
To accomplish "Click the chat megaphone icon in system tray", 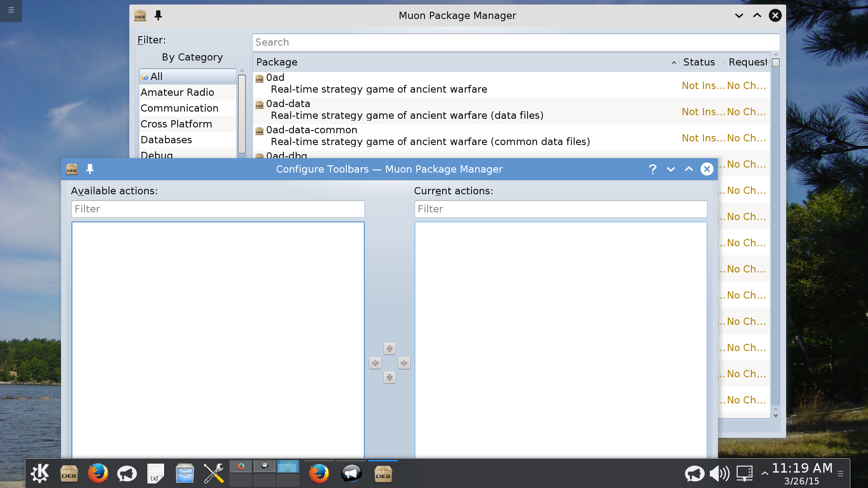I will (694, 474).
